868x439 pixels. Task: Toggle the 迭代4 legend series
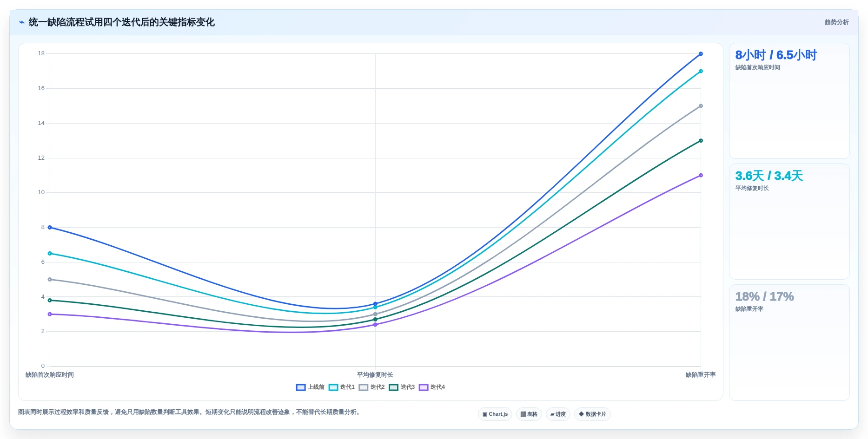pos(432,387)
